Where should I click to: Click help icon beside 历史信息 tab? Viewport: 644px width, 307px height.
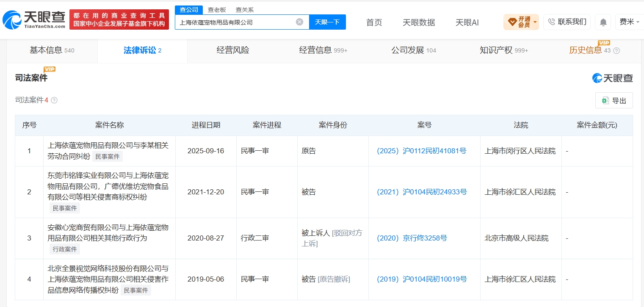point(616,51)
